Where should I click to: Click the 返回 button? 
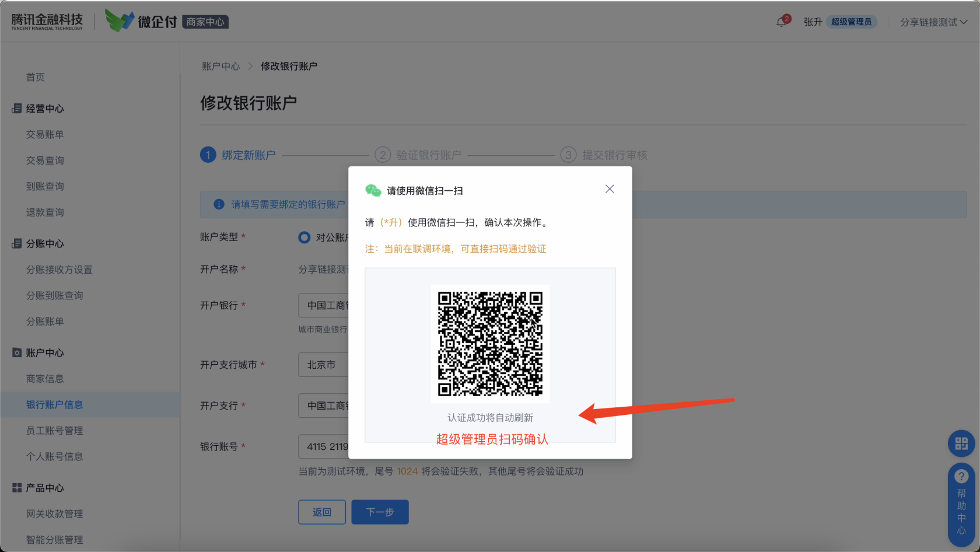(x=322, y=512)
